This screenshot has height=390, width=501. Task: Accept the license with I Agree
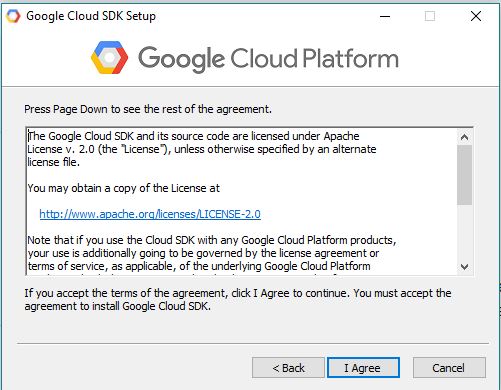click(363, 368)
